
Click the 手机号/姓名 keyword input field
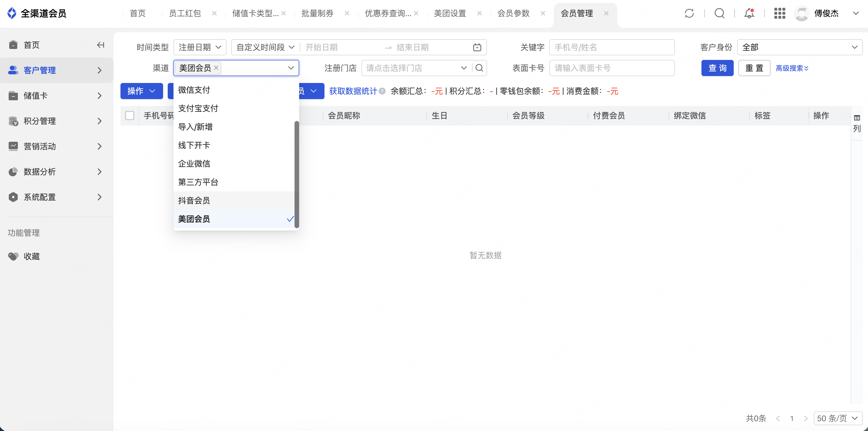pyautogui.click(x=612, y=48)
